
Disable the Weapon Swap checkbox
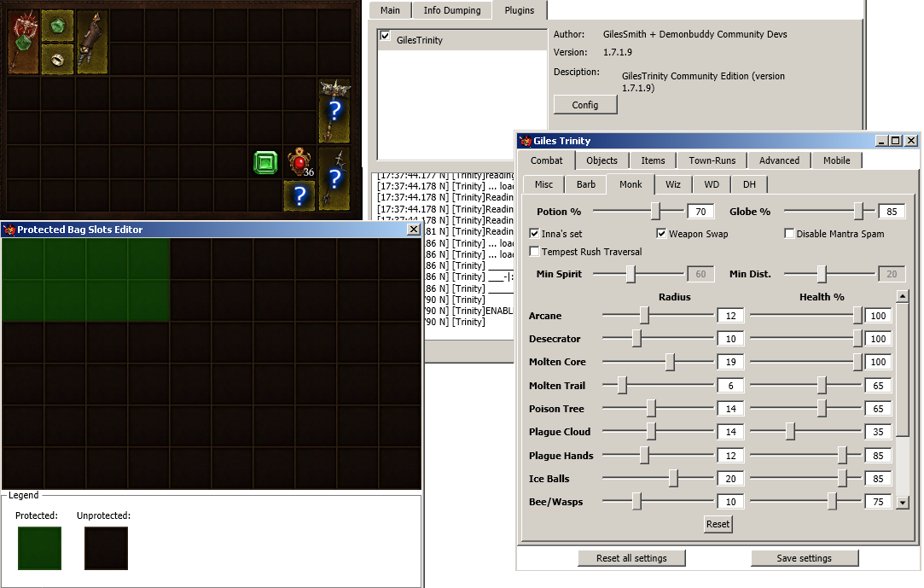[x=661, y=234]
